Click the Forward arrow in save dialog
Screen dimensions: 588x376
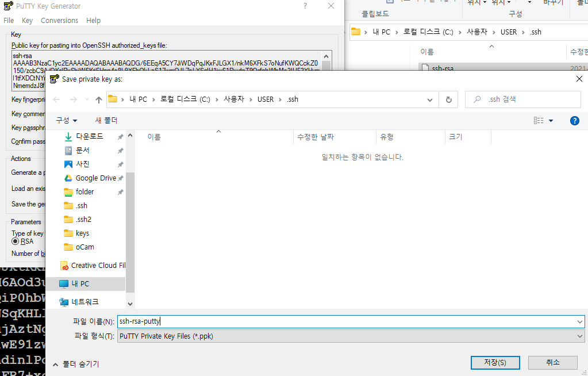pos(74,99)
